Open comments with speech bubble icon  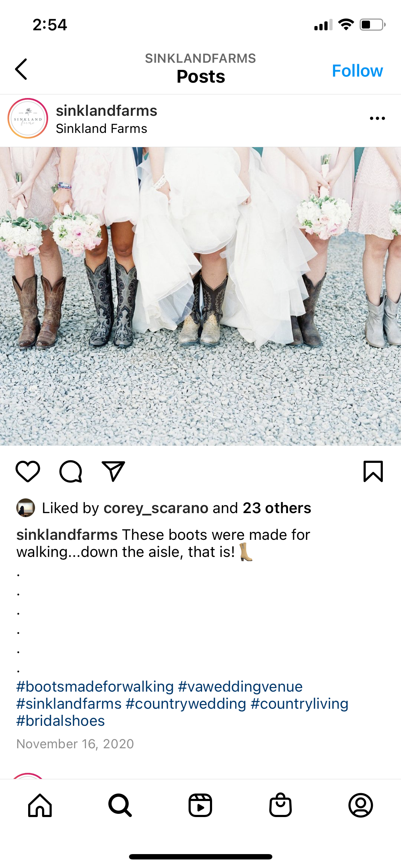[x=71, y=471]
